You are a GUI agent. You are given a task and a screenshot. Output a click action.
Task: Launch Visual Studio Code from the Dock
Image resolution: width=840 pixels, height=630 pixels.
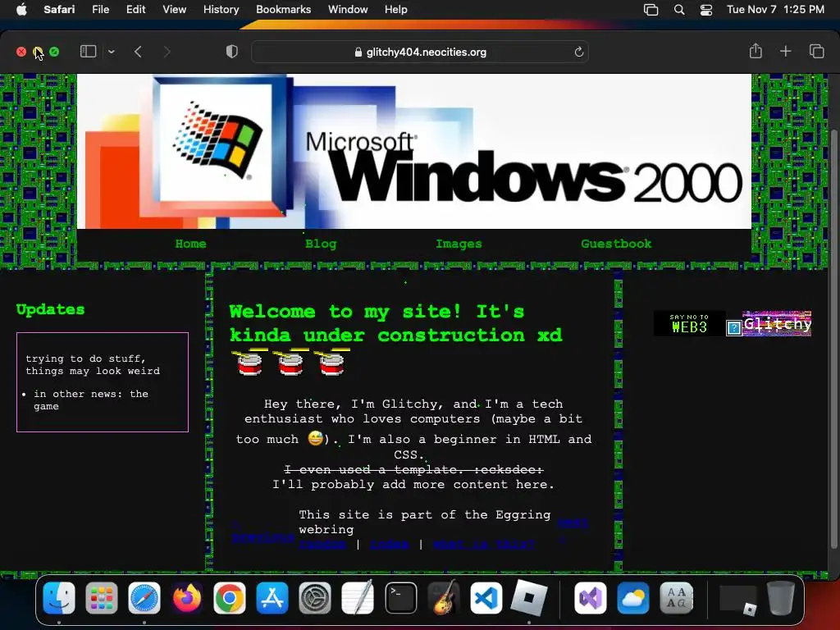point(486,598)
